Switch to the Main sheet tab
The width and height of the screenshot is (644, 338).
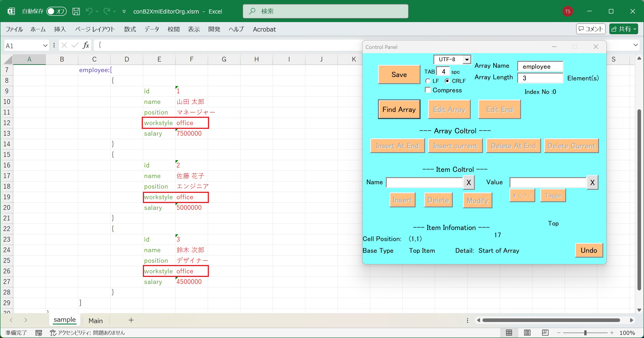pos(96,320)
